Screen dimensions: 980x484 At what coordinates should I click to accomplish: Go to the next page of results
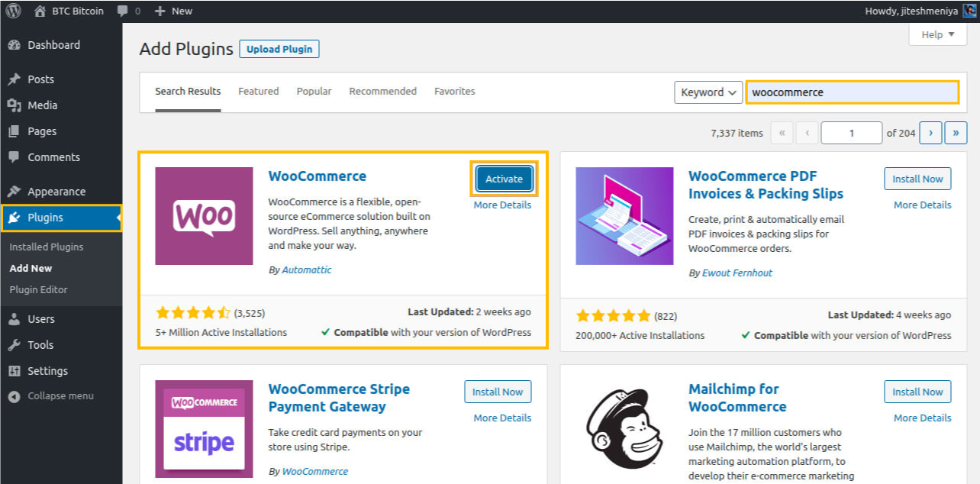tap(930, 133)
